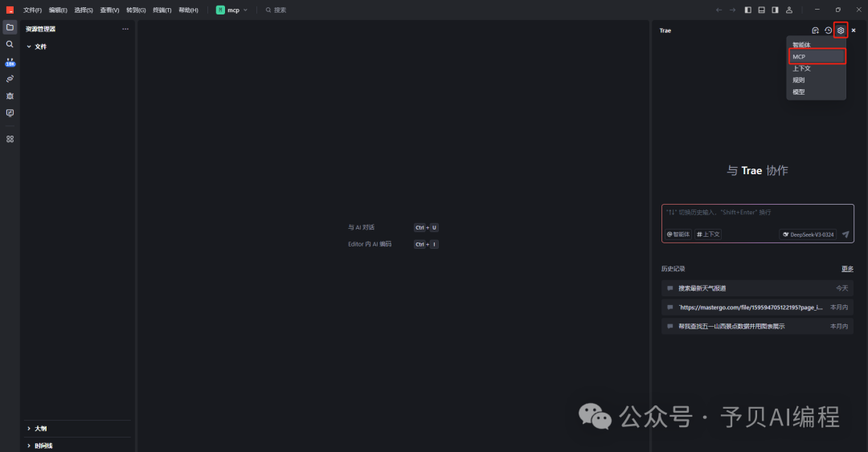Open the 终端(T) menu
Viewport: 868px width, 452px height.
click(162, 10)
